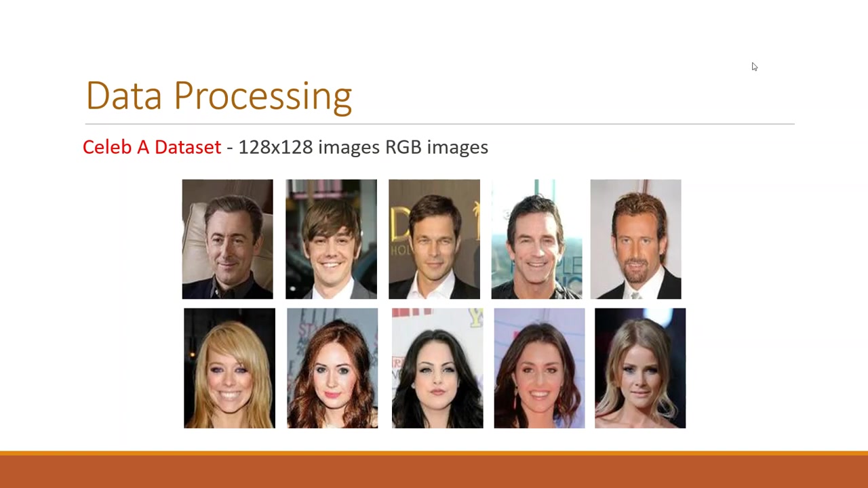This screenshot has width=868, height=488.
Task: Select photo of young man with long brown fringe
Action: [331, 239]
